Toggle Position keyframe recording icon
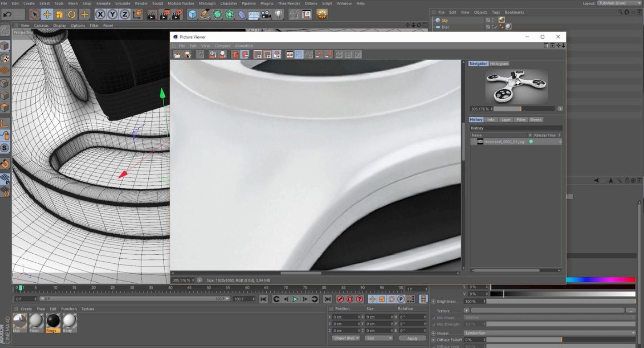 372,299
